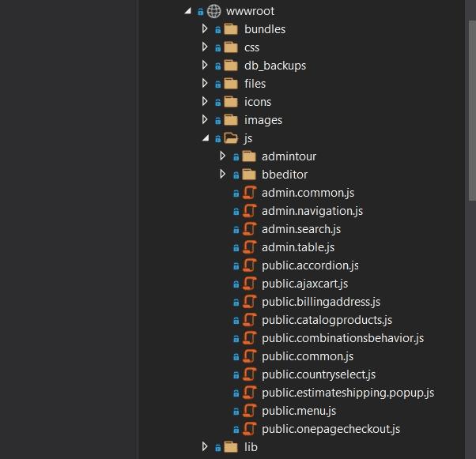Screen dimensions: 476x459
Task: Click the bbeditor folder icon
Action: pyautogui.click(x=249, y=175)
